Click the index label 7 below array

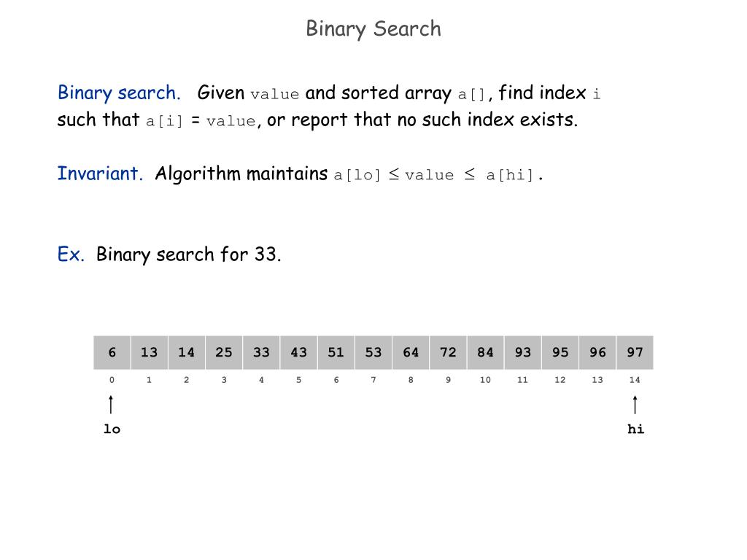pyautogui.click(x=373, y=379)
